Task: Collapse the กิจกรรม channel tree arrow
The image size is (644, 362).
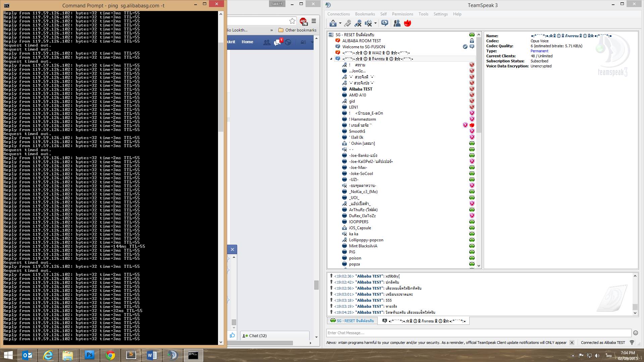Action: 331,59
